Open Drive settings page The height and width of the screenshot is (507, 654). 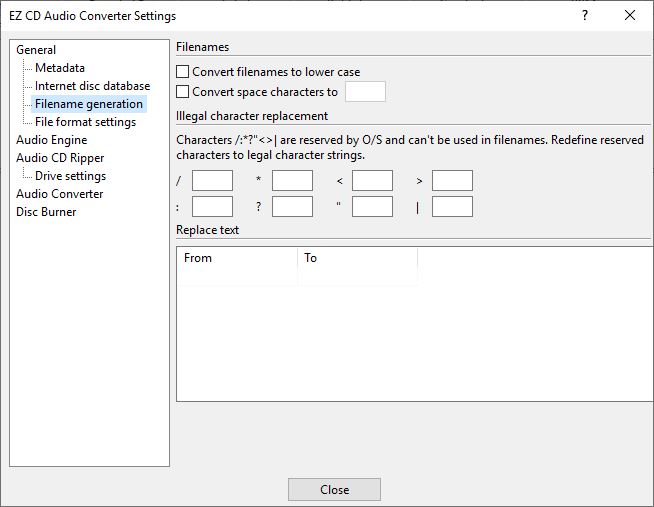(x=70, y=176)
